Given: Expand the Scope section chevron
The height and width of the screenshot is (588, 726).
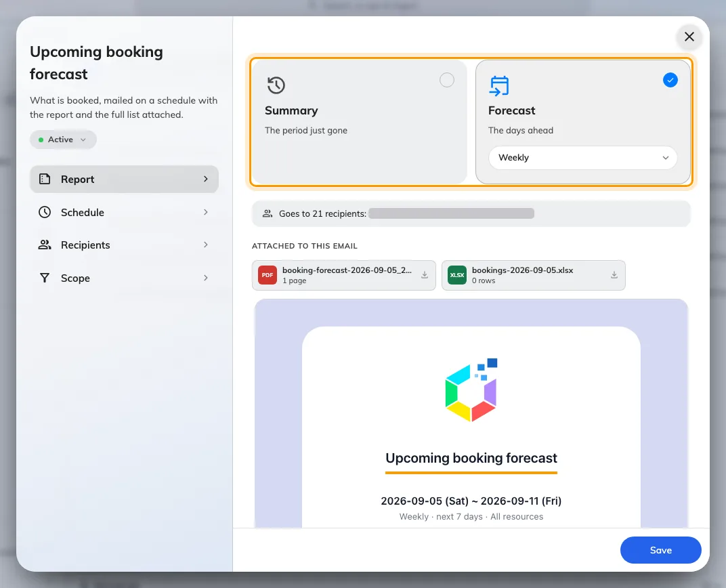Looking at the screenshot, I should [206, 278].
